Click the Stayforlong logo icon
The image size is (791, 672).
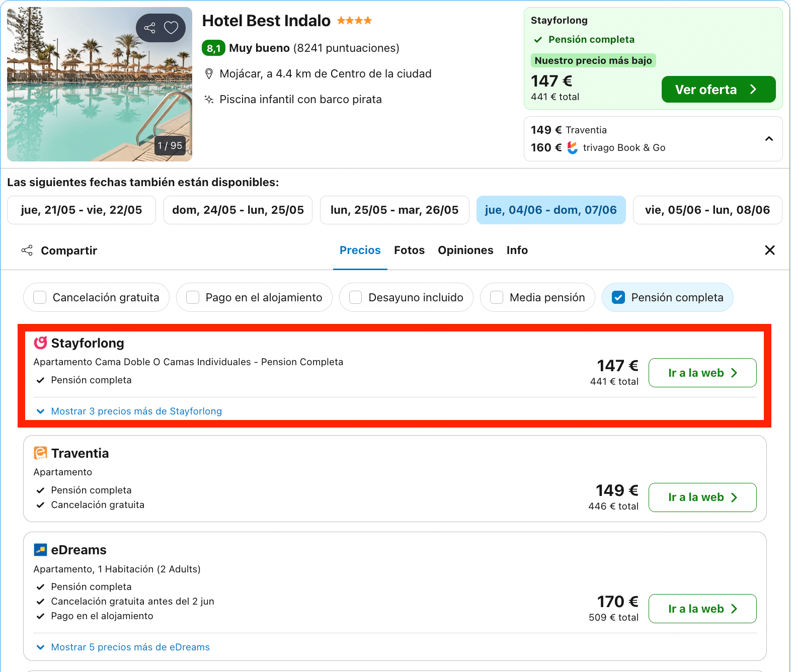(x=40, y=343)
